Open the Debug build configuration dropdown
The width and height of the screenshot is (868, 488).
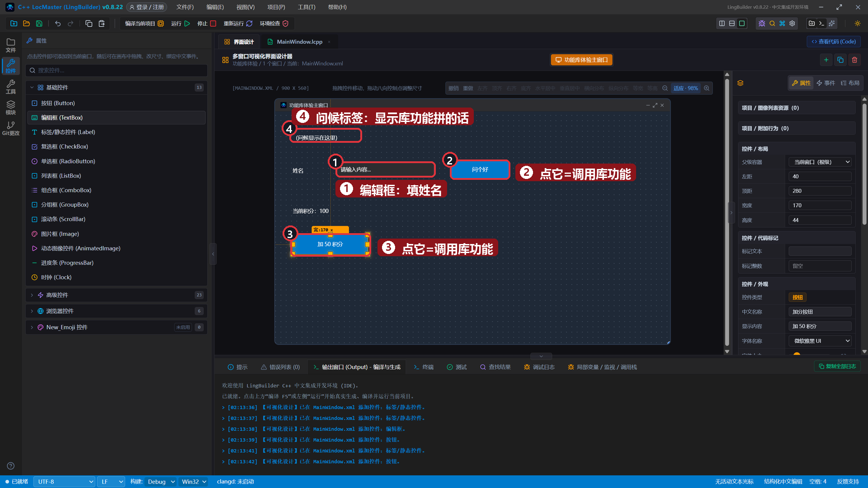(161, 482)
